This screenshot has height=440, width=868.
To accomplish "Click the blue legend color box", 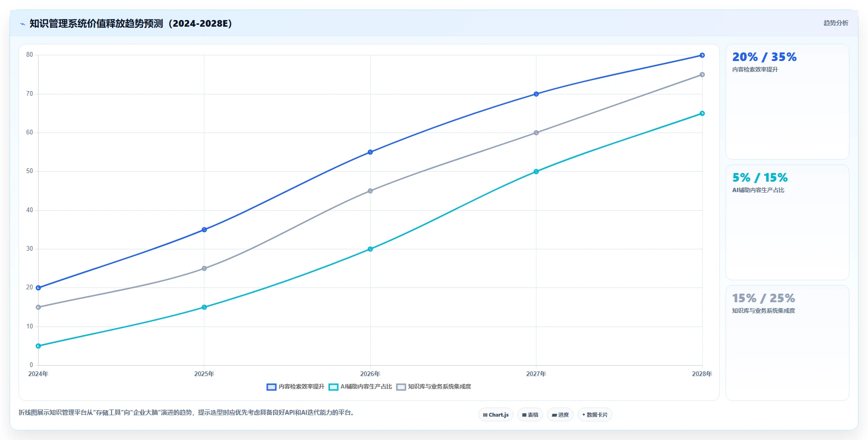I will pyautogui.click(x=272, y=387).
